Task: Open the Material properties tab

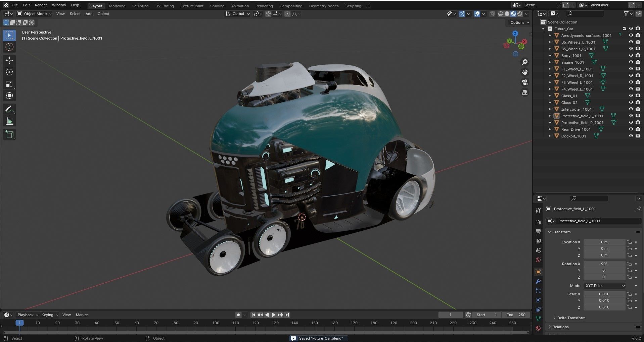Action: pos(538,328)
